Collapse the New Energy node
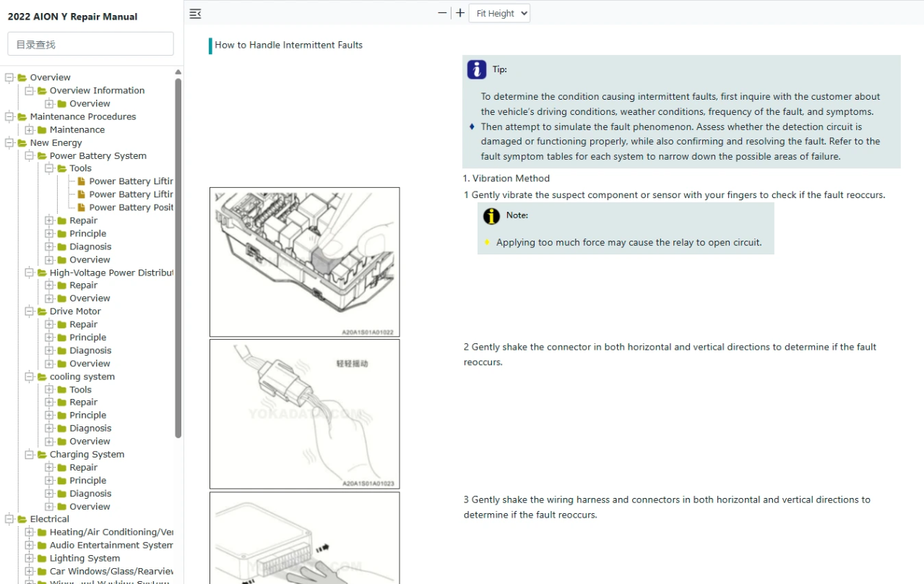 click(x=9, y=142)
